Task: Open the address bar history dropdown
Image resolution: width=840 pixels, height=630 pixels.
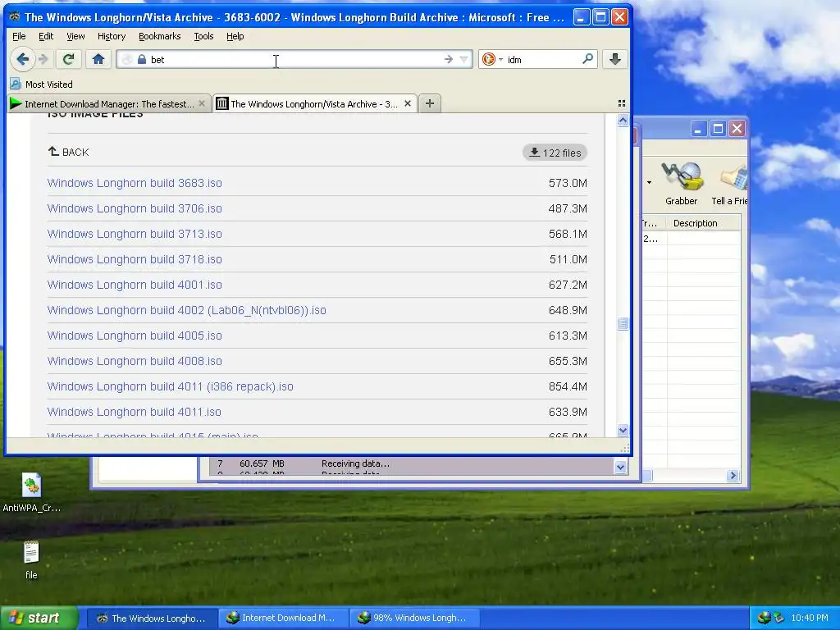Action: [464, 59]
